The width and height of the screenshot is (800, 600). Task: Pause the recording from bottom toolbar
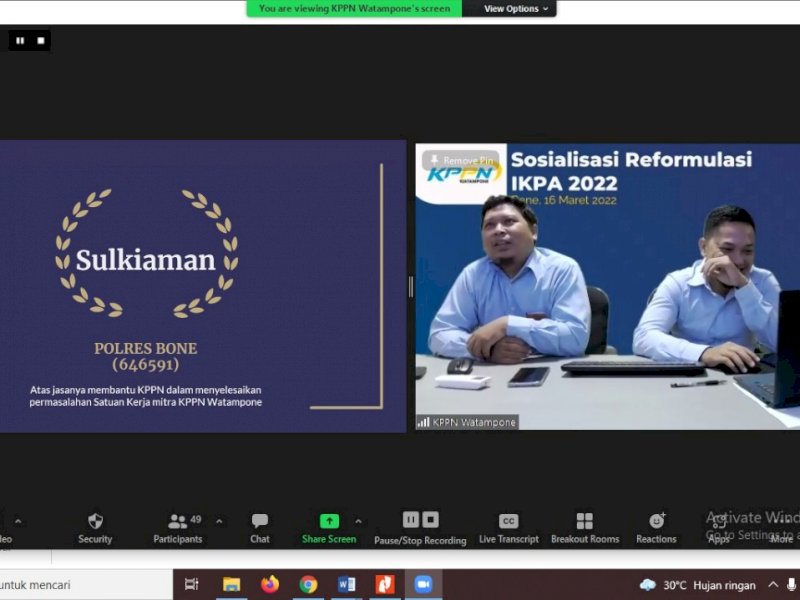point(410,519)
